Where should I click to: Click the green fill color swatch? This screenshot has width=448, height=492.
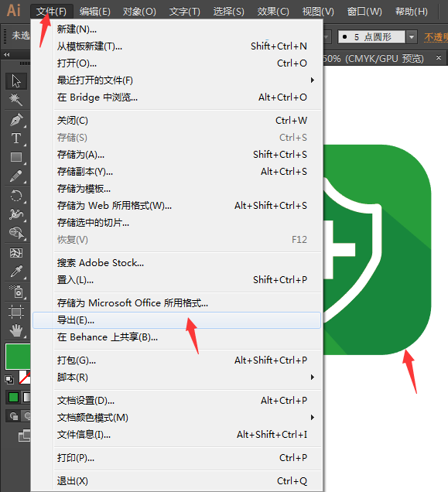click(x=18, y=357)
